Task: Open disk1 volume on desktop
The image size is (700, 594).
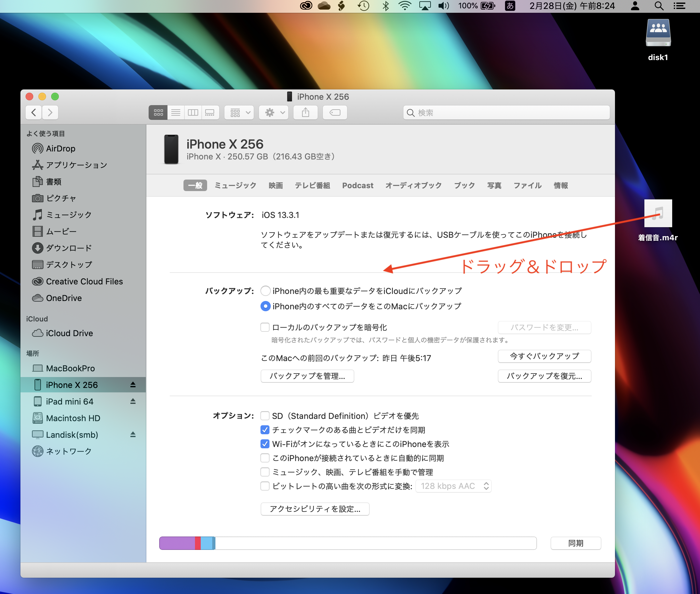Action: [658, 40]
